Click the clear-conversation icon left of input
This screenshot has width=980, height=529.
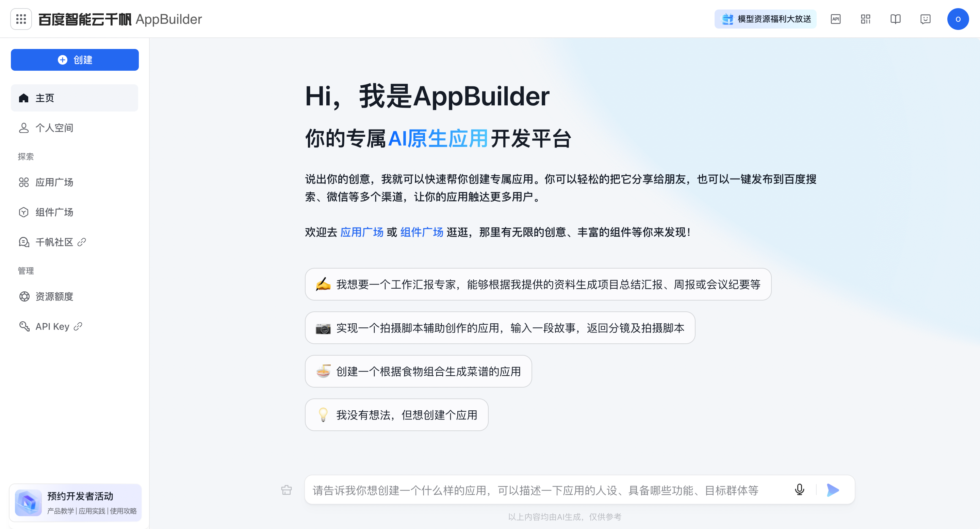[287, 490]
